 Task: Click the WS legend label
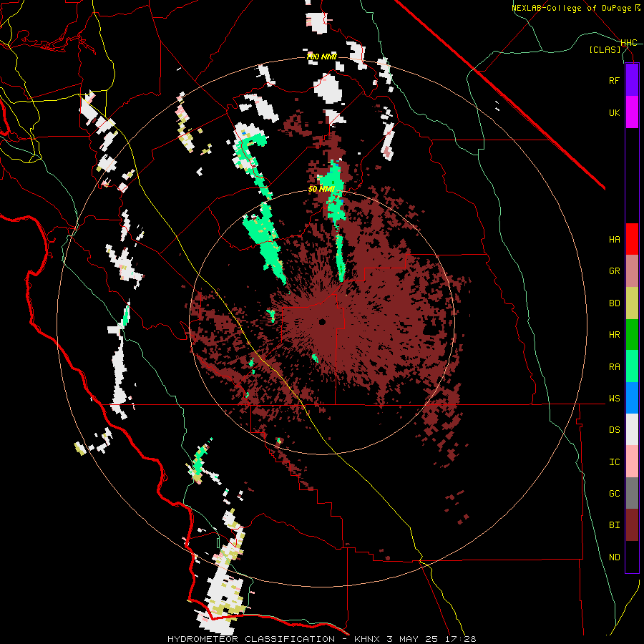pyautogui.click(x=614, y=398)
